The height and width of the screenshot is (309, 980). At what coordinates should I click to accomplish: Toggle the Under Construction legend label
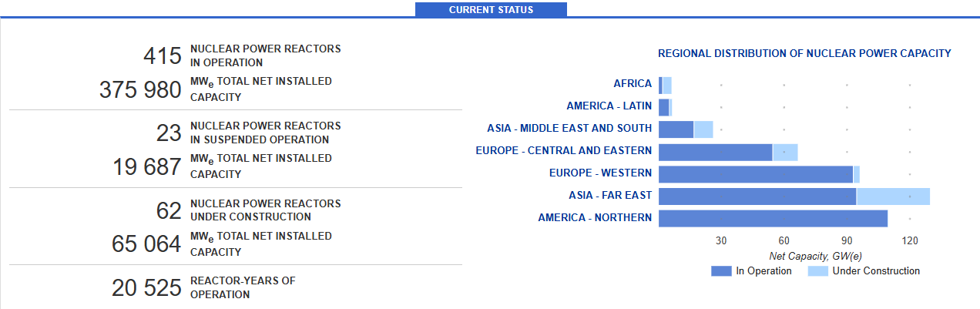876,271
